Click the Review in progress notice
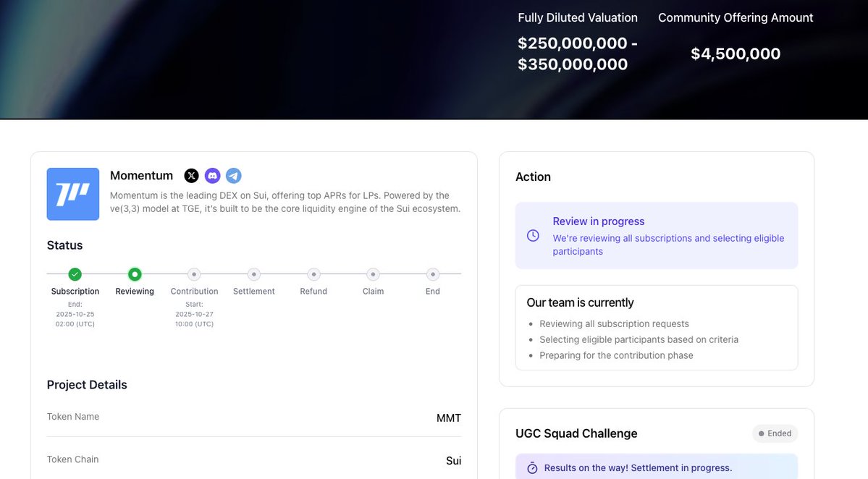The width and height of the screenshot is (868, 479). coord(657,236)
